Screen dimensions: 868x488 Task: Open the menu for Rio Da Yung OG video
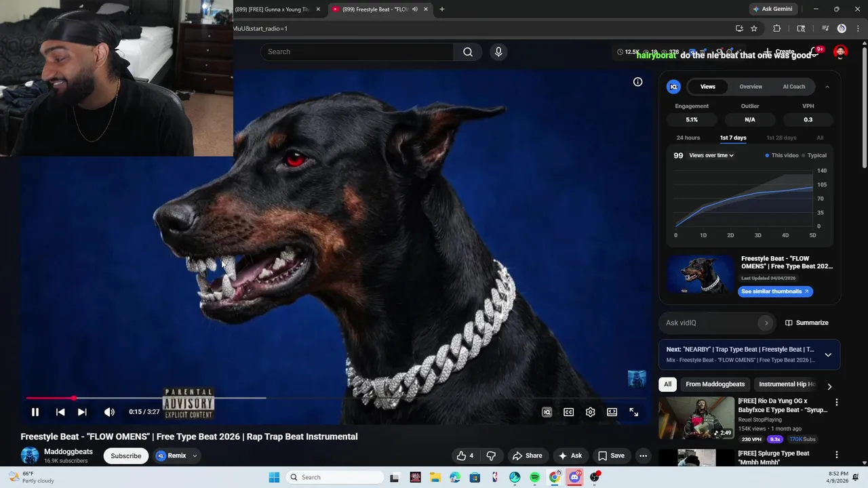click(x=836, y=402)
